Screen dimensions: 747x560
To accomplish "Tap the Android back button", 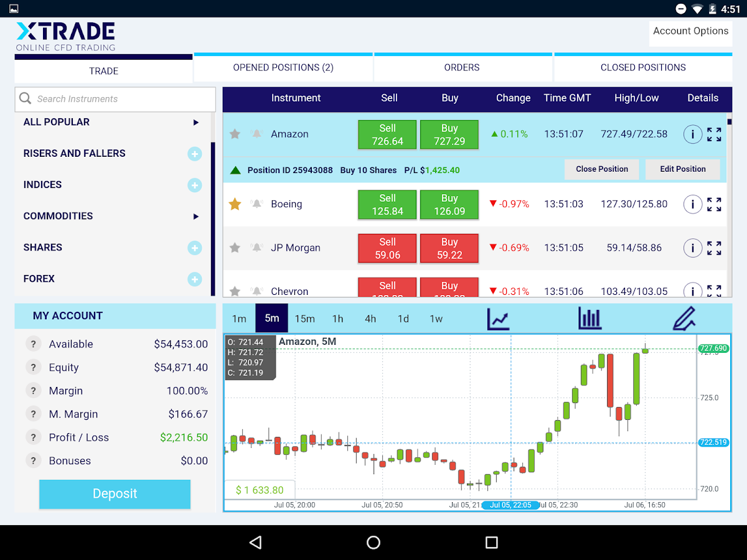I will click(255, 543).
